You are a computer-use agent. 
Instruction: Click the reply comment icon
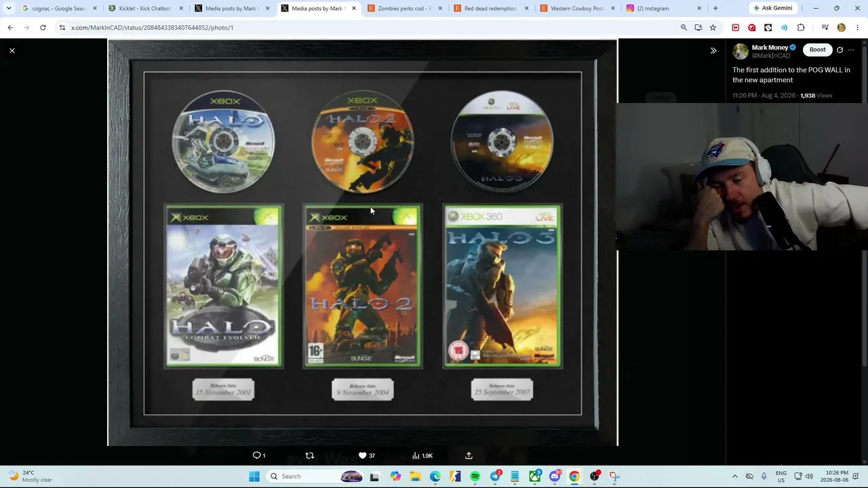click(257, 455)
